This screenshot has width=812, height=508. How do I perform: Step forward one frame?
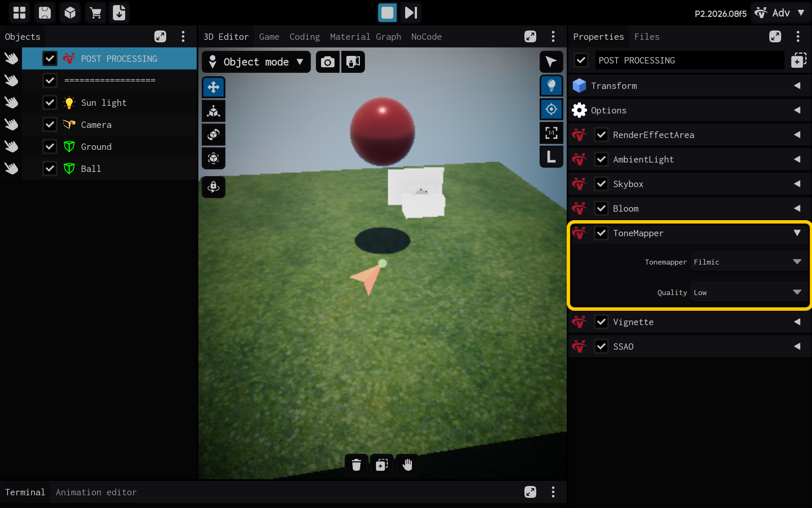click(x=411, y=13)
